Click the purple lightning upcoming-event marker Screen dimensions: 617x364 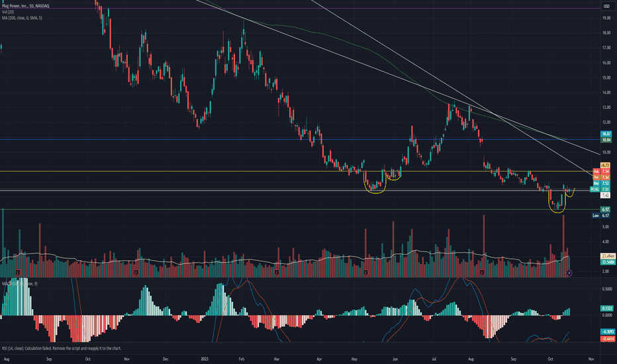569,273
